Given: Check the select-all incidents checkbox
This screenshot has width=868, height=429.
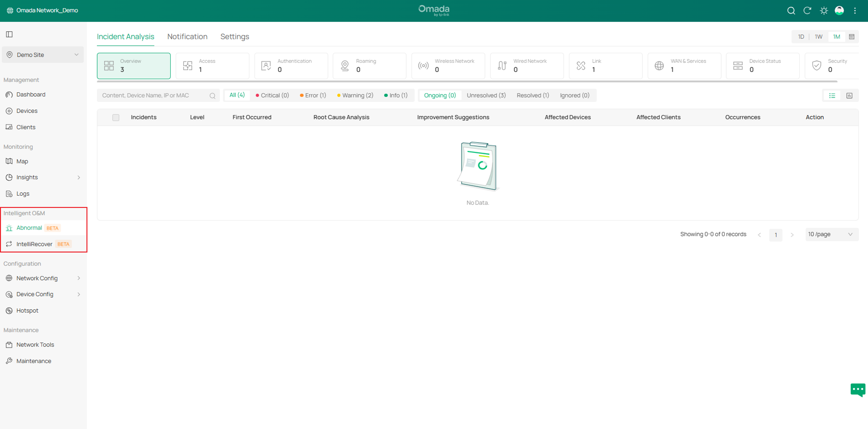Looking at the screenshot, I should point(116,118).
